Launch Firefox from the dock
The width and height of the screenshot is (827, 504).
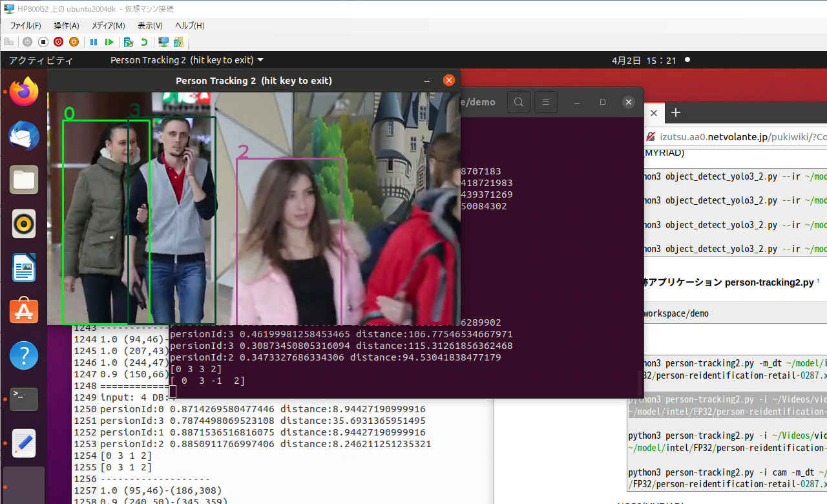(24, 91)
